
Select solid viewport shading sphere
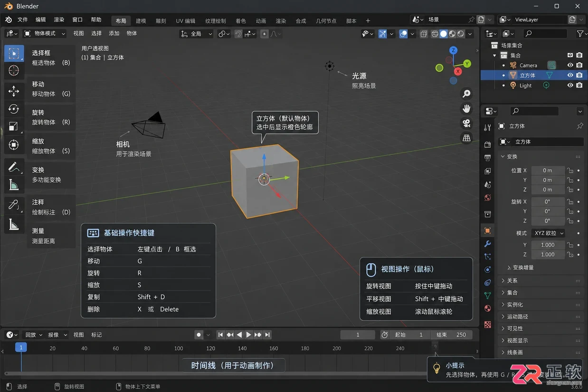(444, 34)
